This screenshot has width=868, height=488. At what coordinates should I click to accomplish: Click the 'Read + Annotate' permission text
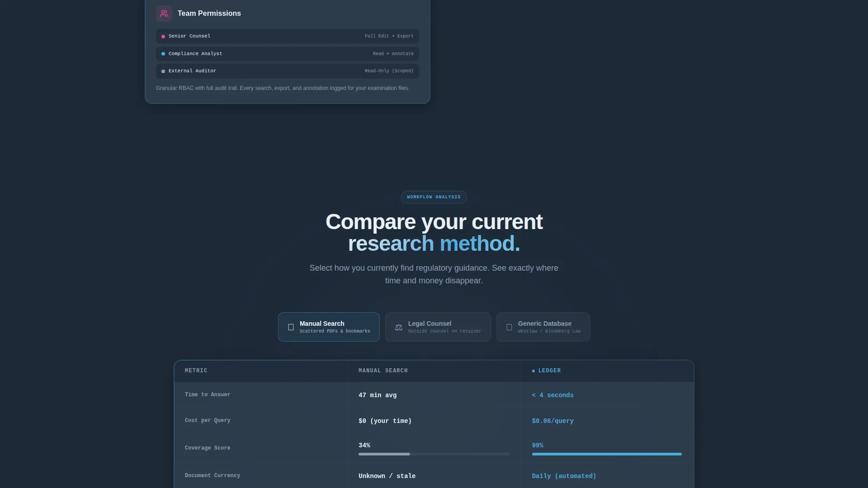[x=393, y=54]
